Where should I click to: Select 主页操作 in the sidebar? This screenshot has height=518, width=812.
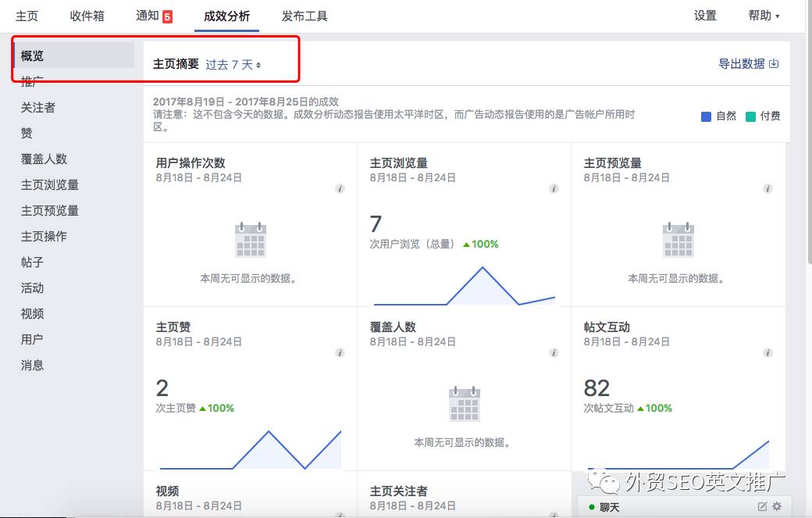click(44, 236)
